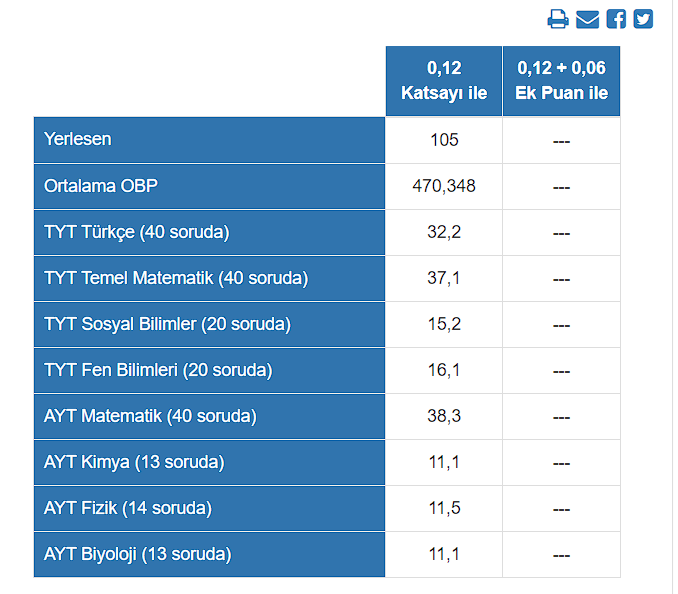Click the "0,12 Katsayı ile" column header
The width and height of the screenshot is (678, 594).
click(444, 81)
